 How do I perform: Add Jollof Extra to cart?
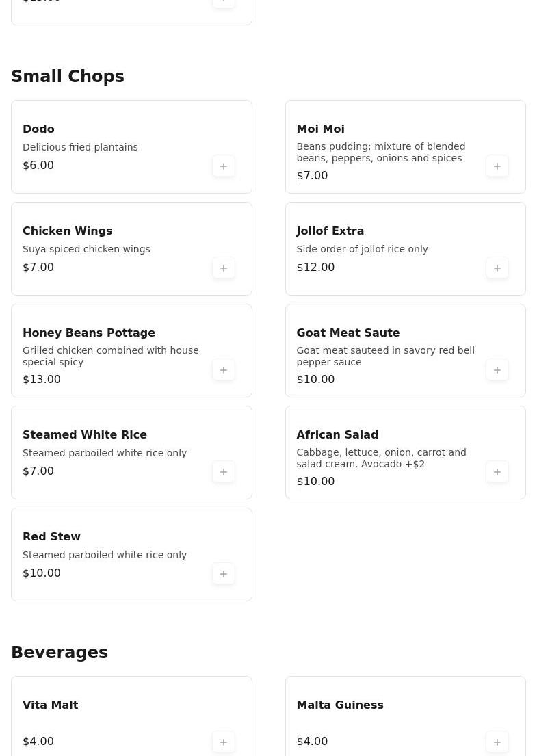click(x=497, y=268)
